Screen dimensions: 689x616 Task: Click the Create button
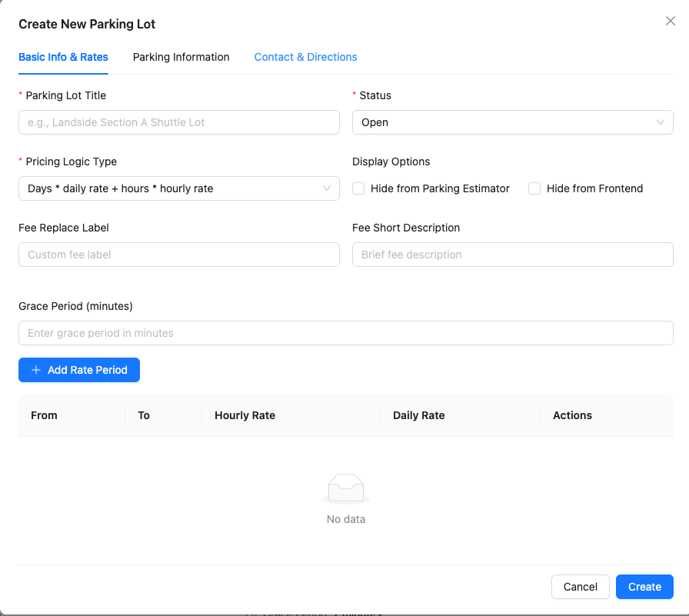click(x=644, y=587)
